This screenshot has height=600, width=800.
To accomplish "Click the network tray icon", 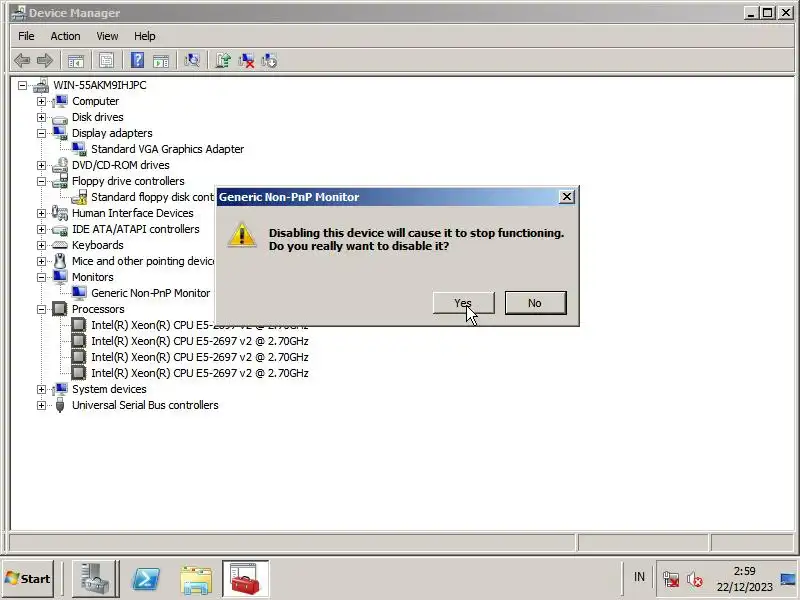I will click(x=671, y=579).
